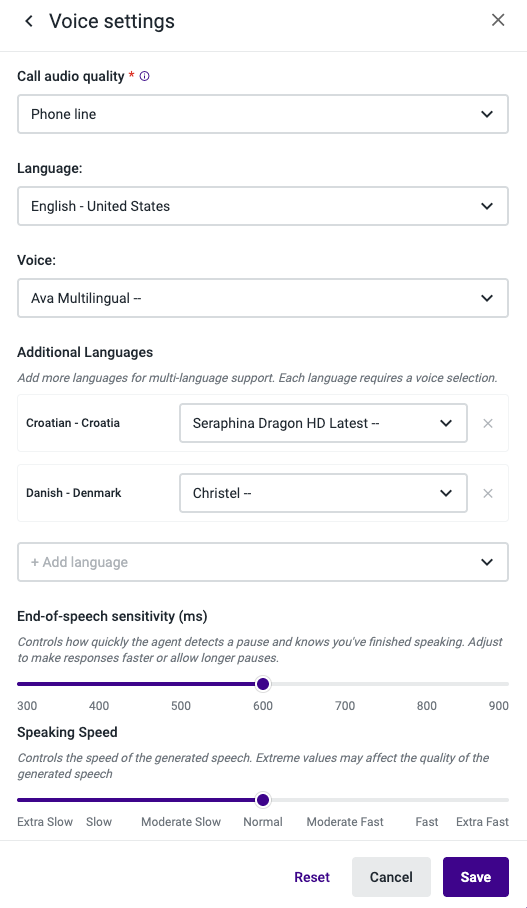Open the Ava Multilingual voice dropdown

[263, 298]
